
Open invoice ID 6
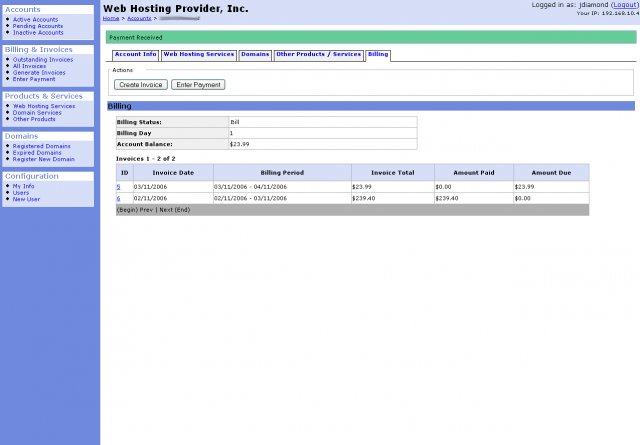pyautogui.click(x=118, y=198)
